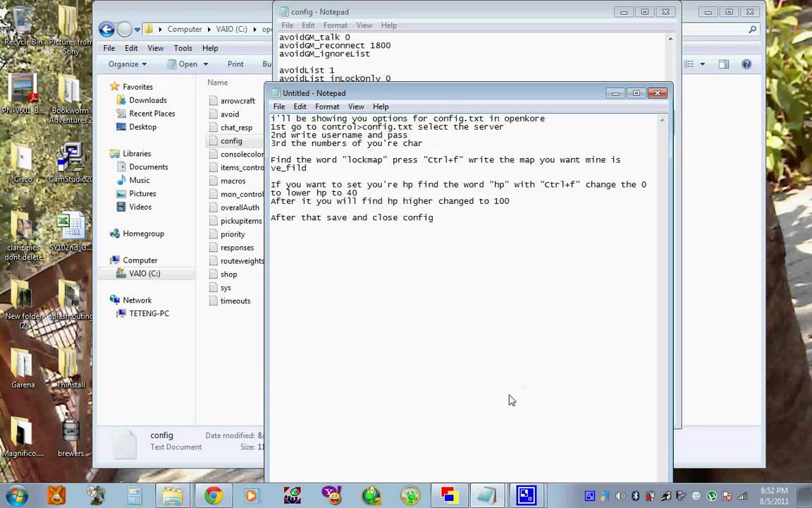This screenshot has height=508, width=812.
Task: Click the taskbar clock showing 8:52 PM
Action: point(774,495)
